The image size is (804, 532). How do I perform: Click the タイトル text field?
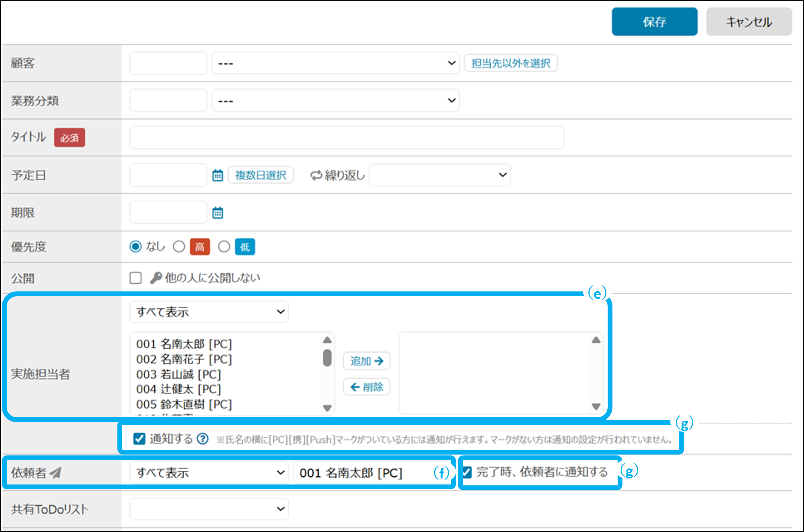coord(346,138)
